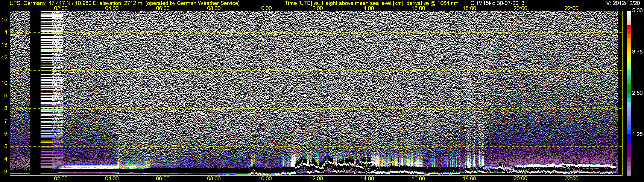644x182 pixels.
Task: Click the height axis label '10.'
Action: (x=5, y=83)
